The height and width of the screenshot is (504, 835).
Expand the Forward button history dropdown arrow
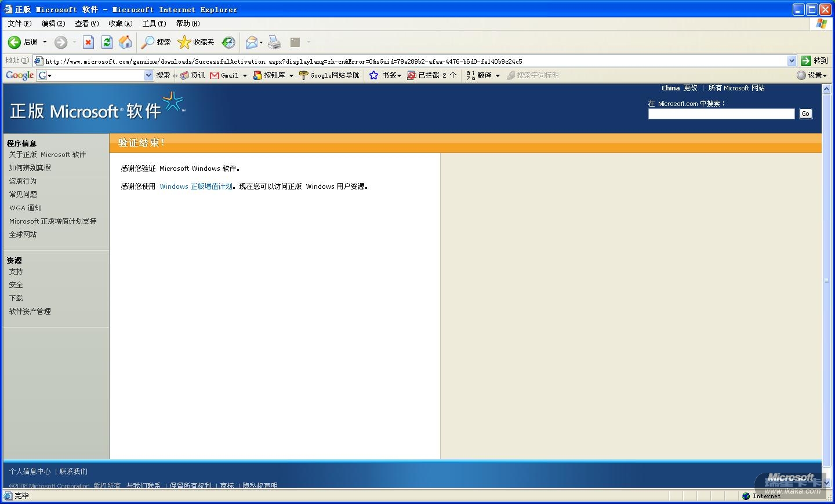click(74, 42)
